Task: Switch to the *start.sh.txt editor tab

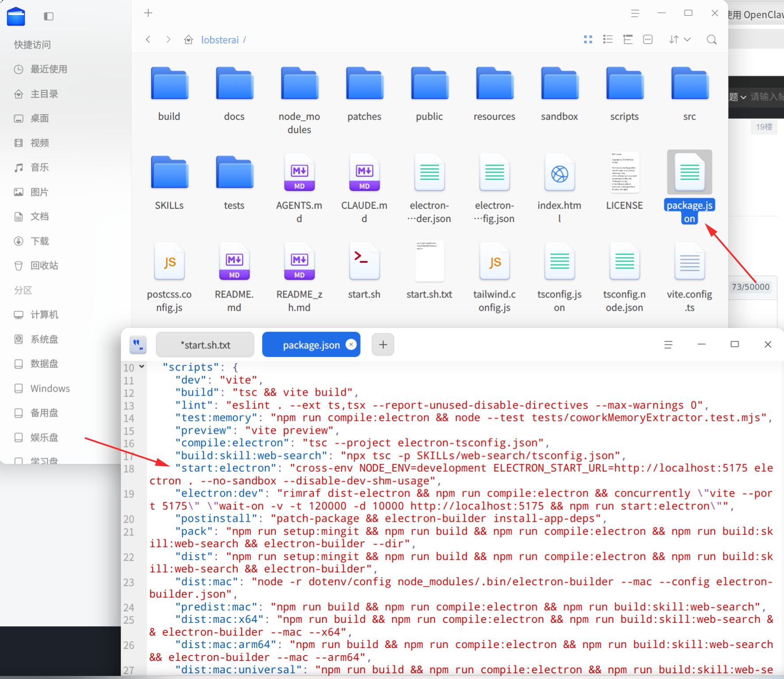Action: tap(205, 345)
